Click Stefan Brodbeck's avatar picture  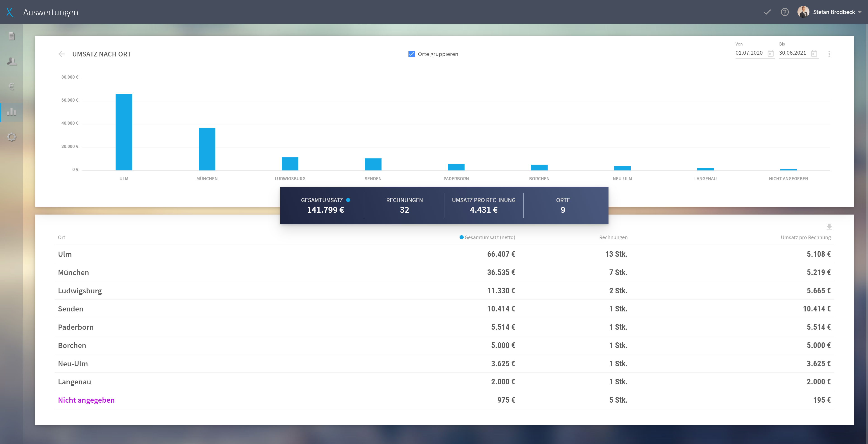[x=803, y=12]
